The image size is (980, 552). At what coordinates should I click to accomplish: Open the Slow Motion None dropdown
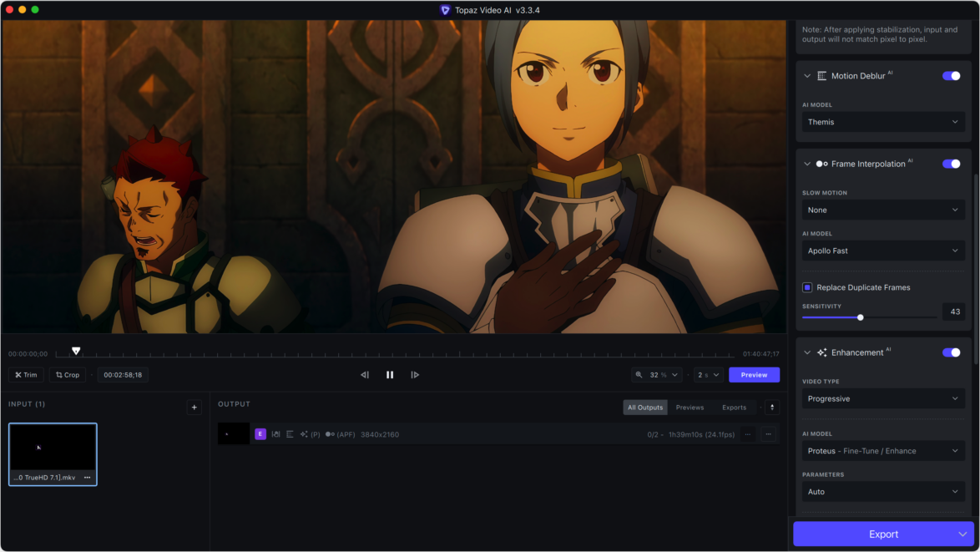point(883,210)
